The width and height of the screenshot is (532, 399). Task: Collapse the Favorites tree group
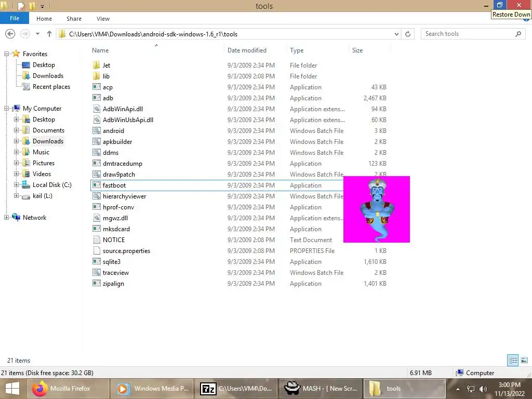click(x=6, y=54)
